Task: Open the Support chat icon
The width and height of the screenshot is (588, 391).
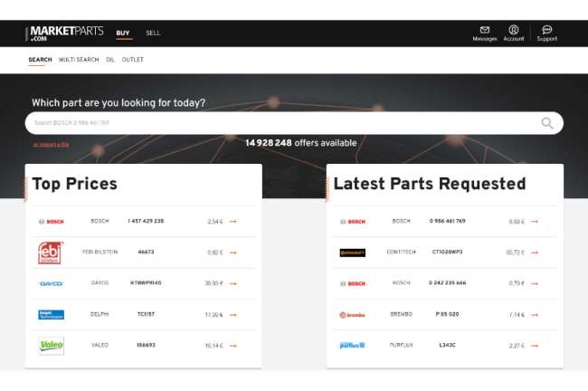Action: coord(546,30)
